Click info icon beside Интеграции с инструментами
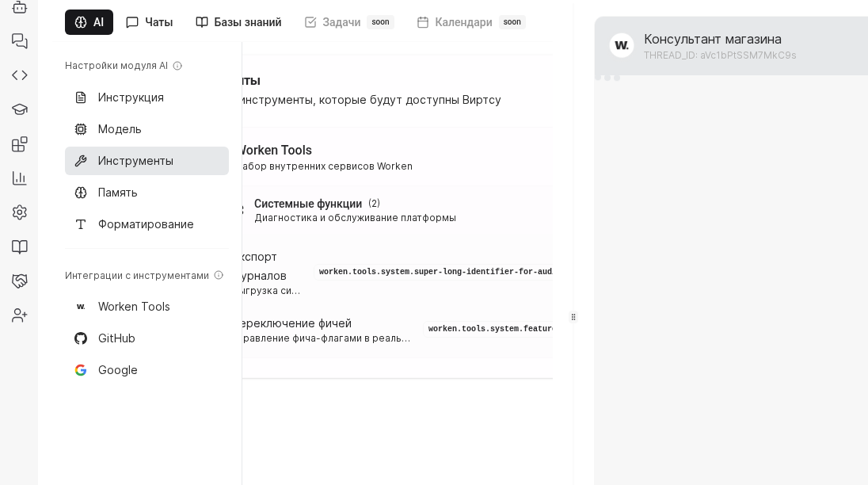 click(x=219, y=276)
